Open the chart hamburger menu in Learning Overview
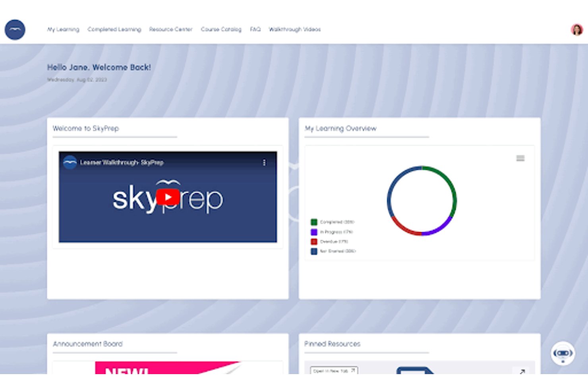 [520, 158]
